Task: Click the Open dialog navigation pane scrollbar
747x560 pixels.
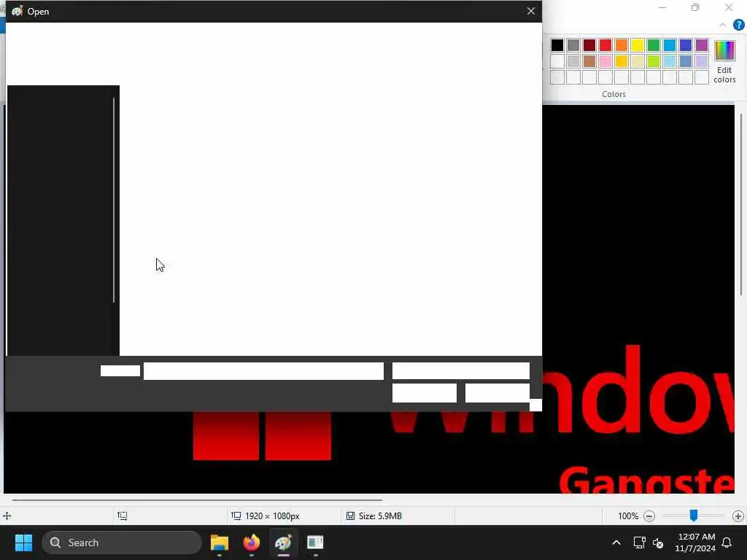Action: [114, 200]
